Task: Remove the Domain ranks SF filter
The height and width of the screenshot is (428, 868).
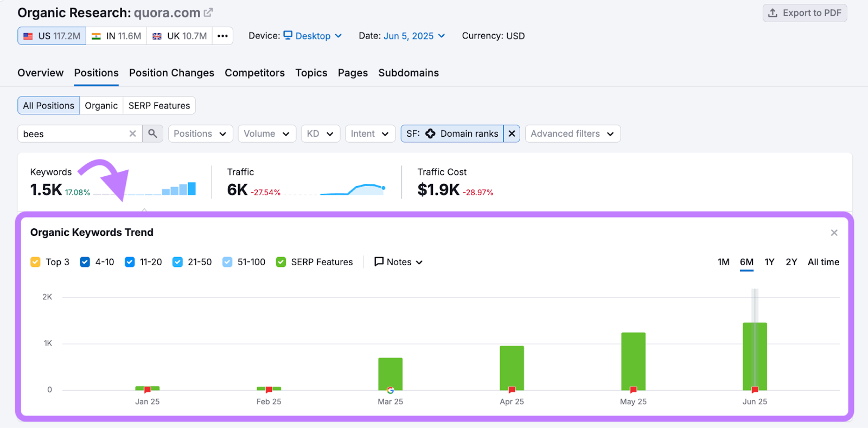Action: point(512,133)
